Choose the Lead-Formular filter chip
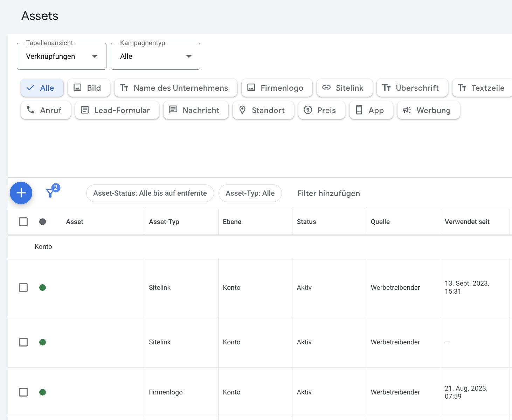 [x=117, y=110]
